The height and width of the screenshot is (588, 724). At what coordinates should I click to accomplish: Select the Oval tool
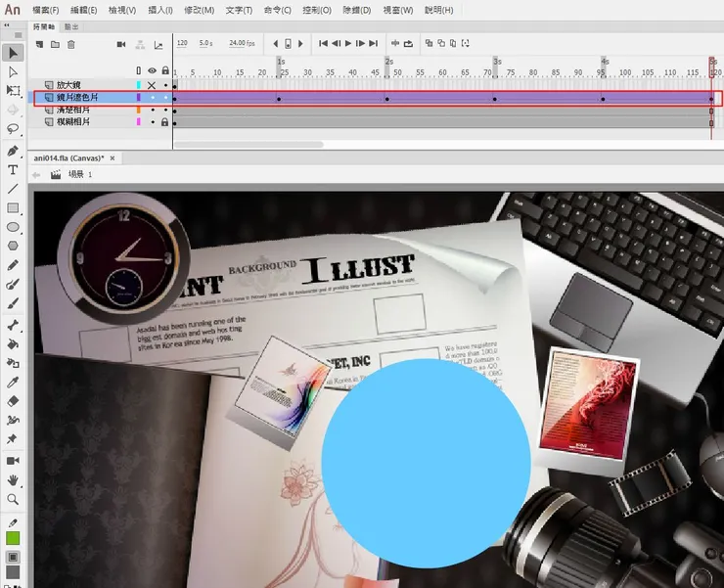coord(13,227)
